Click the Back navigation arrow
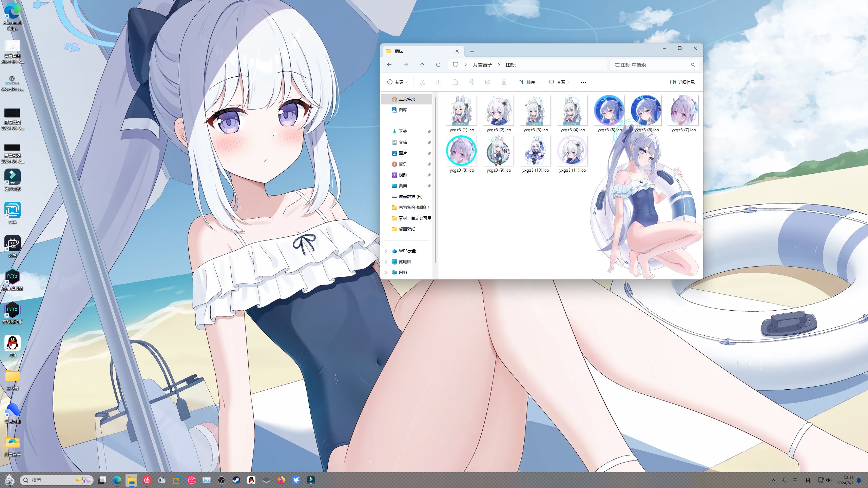This screenshot has width=868, height=488. (389, 65)
